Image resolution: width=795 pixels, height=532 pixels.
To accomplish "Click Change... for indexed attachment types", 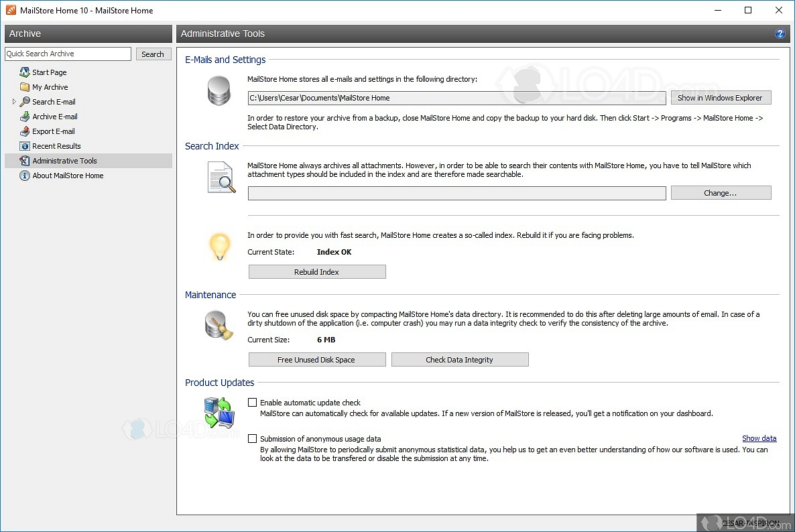I will click(x=720, y=193).
